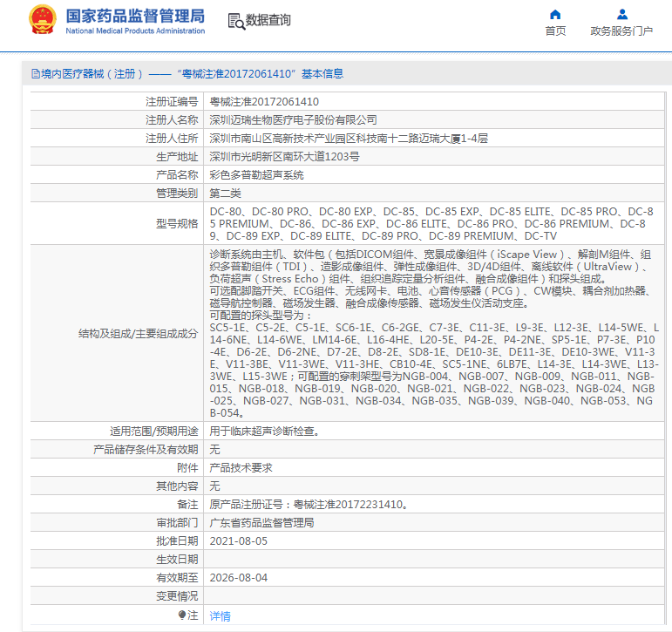Click the 有效期至 label

pos(177,578)
